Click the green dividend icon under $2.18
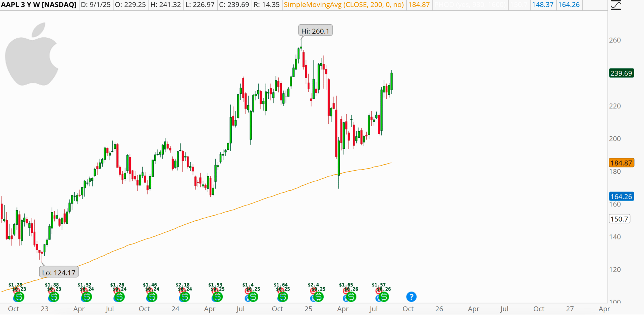Viewport: 644px width, 315px height. coord(185,297)
